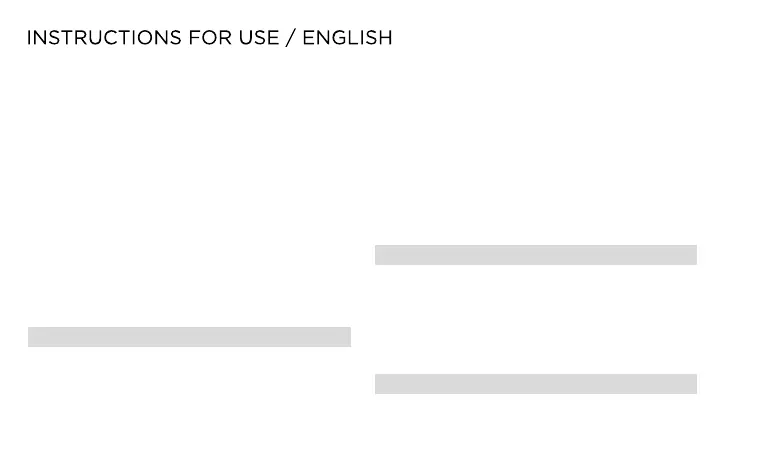Click the final "H" of the heading

click(386, 38)
